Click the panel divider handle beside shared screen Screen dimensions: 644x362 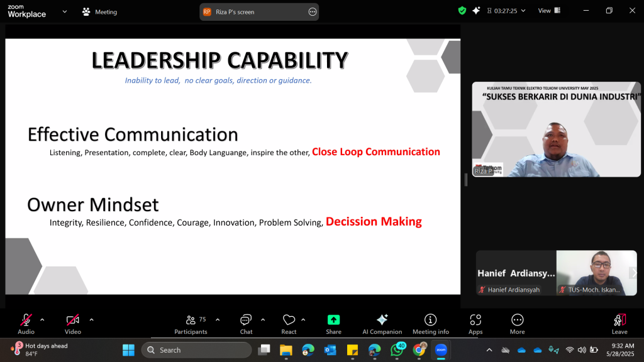pos(466,180)
